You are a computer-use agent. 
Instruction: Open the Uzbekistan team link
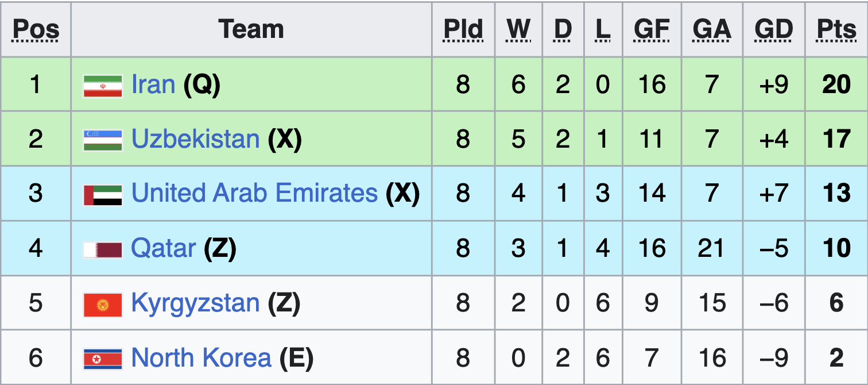(195, 140)
